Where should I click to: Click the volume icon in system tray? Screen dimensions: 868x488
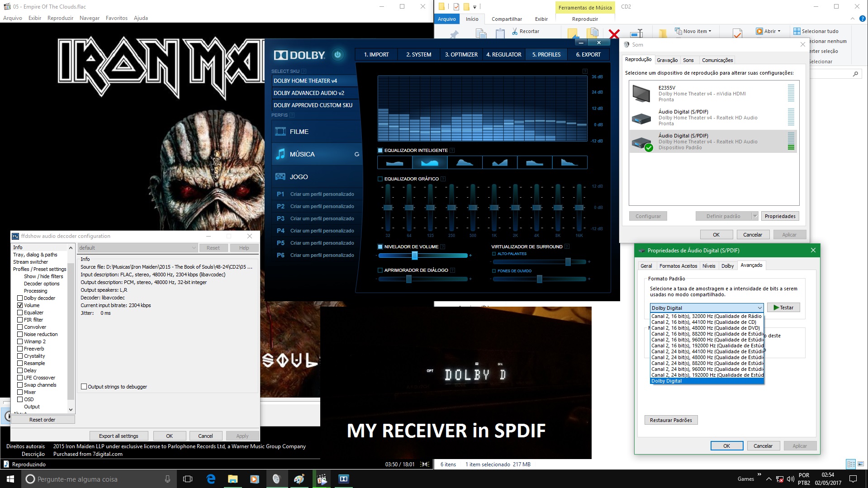click(x=791, y=479)
